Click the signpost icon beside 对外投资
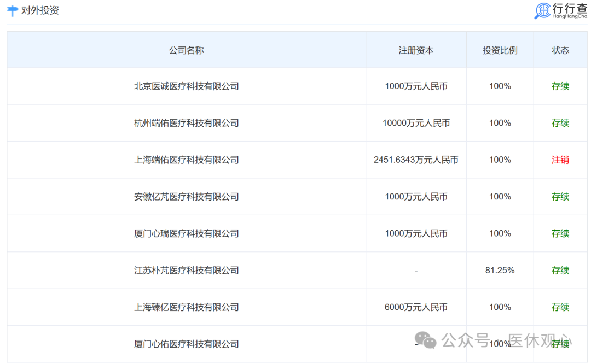 pos(13,10)
